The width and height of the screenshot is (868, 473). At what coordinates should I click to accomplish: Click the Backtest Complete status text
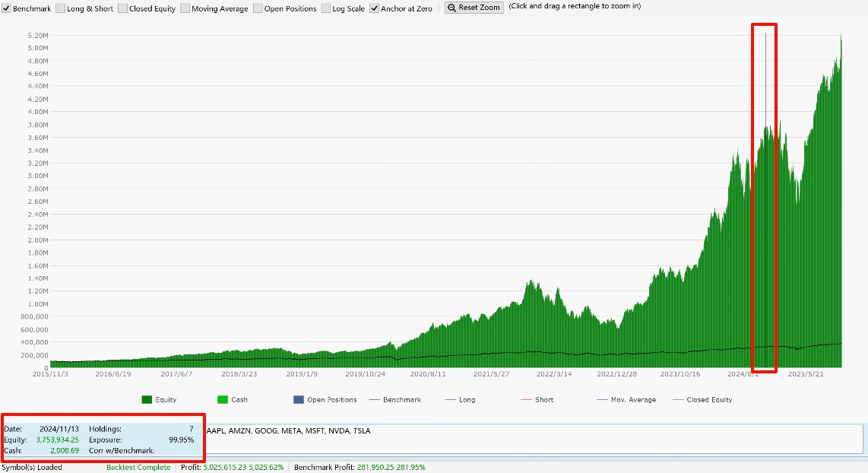click(x=138, y=468)
